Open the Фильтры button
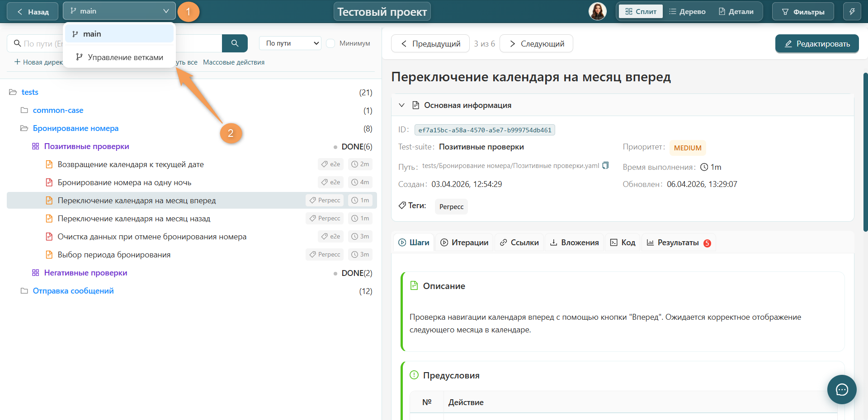 803,12
